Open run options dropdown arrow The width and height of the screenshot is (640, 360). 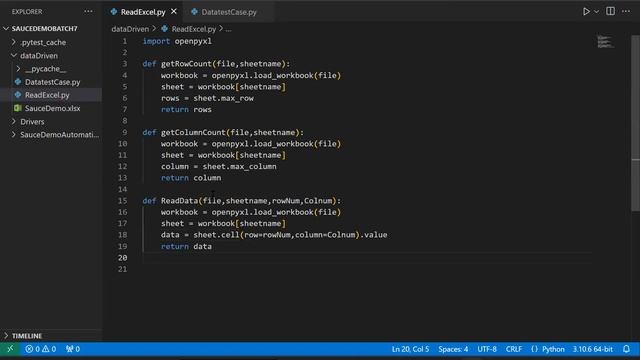pos(596,12)
